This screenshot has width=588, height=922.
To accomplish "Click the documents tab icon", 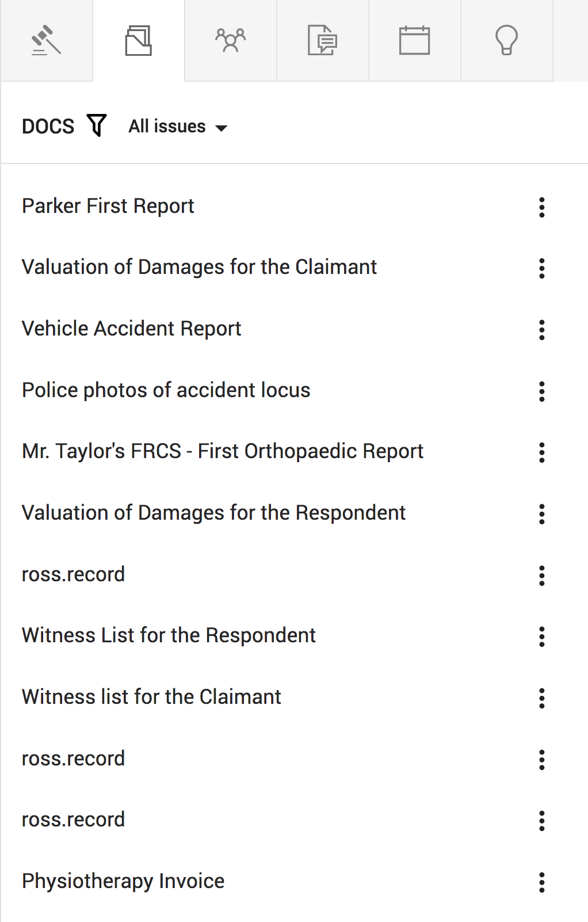I will coord(138,41).
